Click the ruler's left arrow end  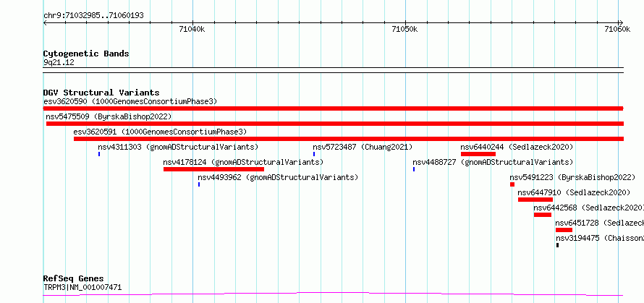pos(45,22)
